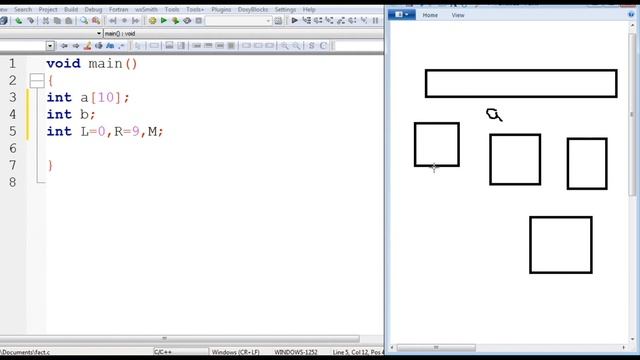The image size is (640, 360).
Task: Click the C/C++ status bar entry
Action: [163, 352]
